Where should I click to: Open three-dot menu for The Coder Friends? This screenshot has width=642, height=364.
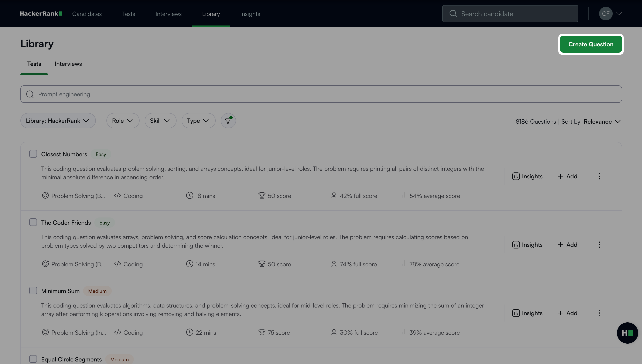(599, 245)
